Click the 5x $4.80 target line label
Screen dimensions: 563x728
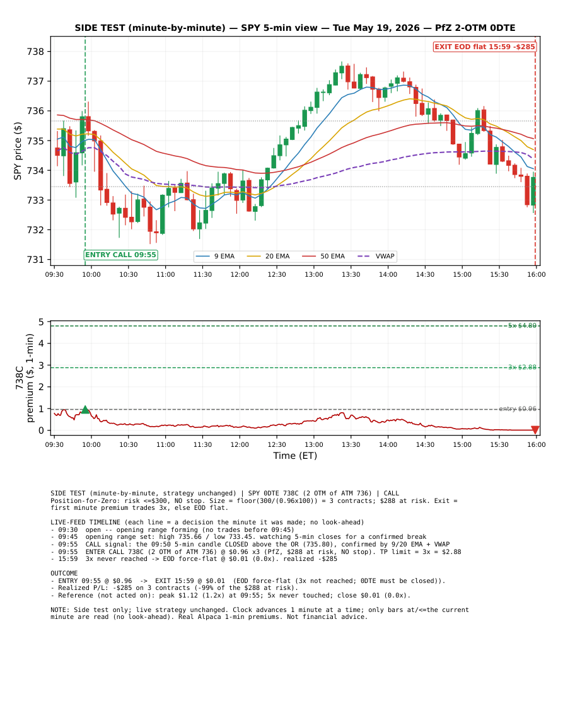[522, 326]
